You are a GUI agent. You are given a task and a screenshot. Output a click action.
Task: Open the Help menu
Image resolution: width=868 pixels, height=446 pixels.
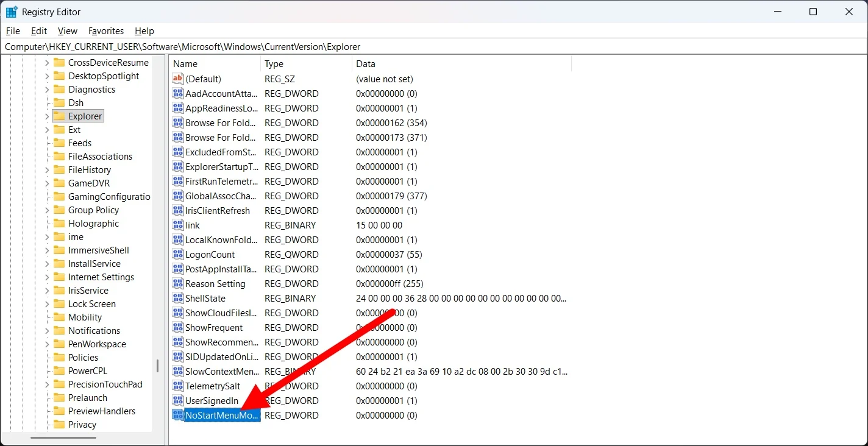pos(144,31)
